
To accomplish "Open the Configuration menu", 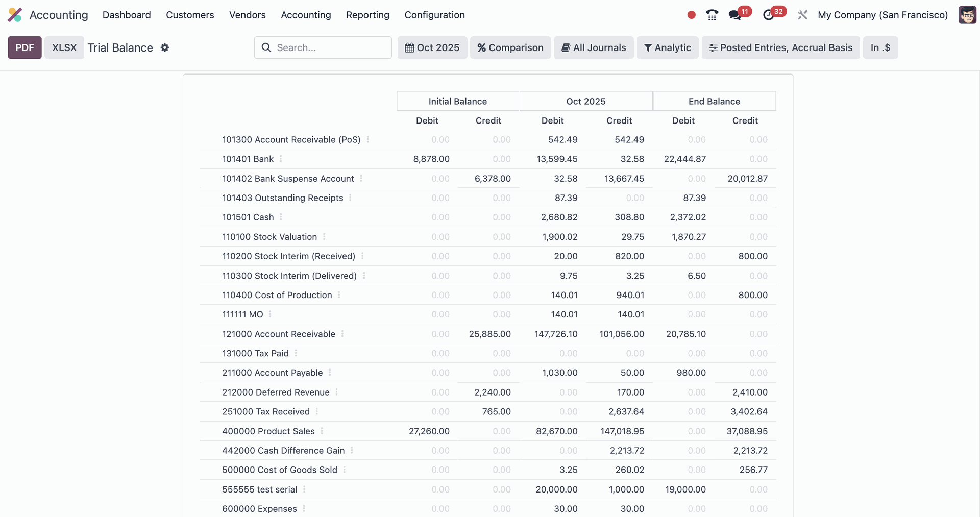I will [x=434, y=15].
